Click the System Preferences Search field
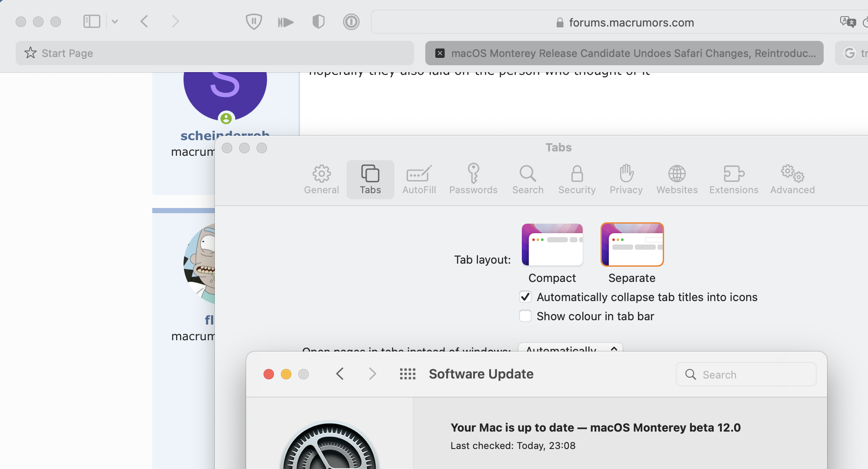Screen dimensions: 868x469 (x=746, y=374)
